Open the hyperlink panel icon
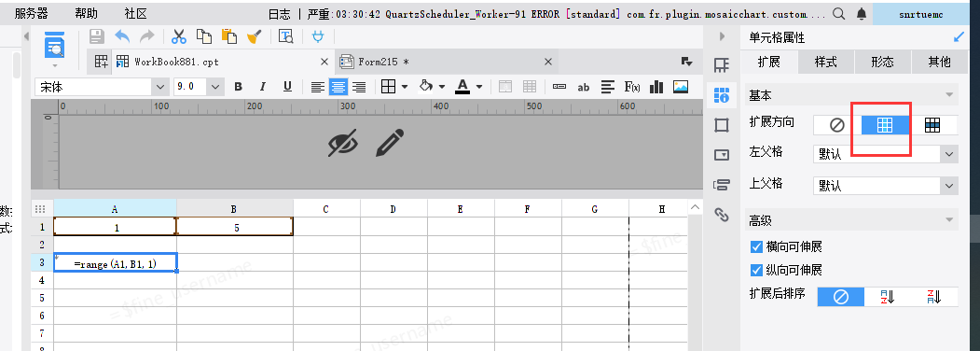Image resolution: width=980 pixels, height=351 pixels. pyautogui.click(x=722, y=215)
